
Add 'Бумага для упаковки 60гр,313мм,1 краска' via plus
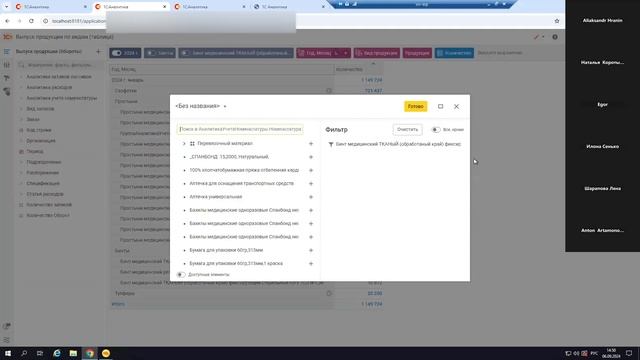311,264
